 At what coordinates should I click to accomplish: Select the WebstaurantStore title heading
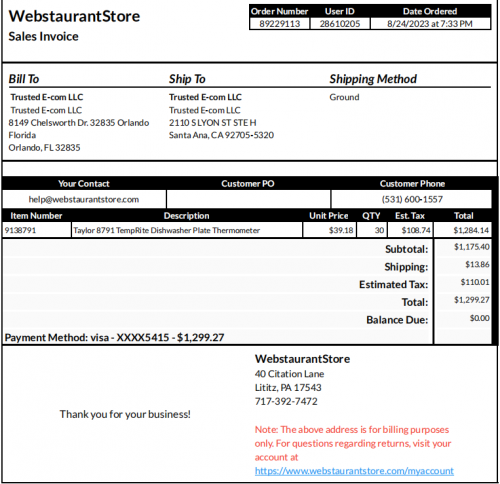coord(74,16)
